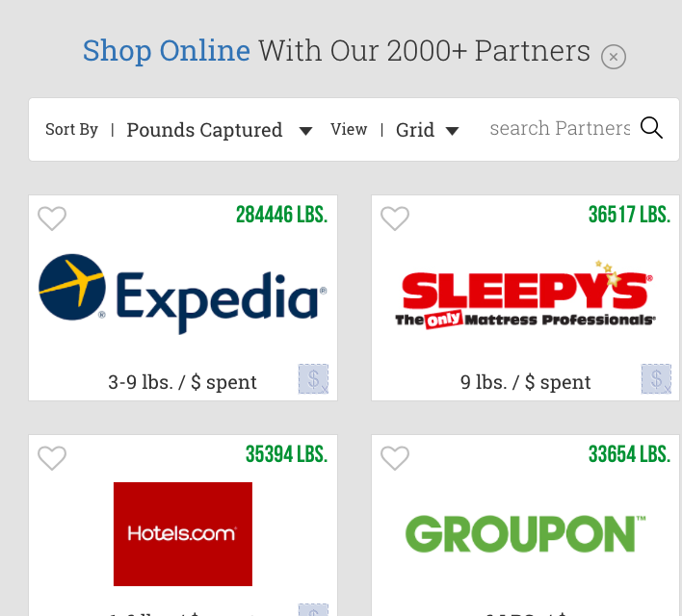Toggle the heart icon on Groupon card

pyautogui.click(x=395, y=458)
